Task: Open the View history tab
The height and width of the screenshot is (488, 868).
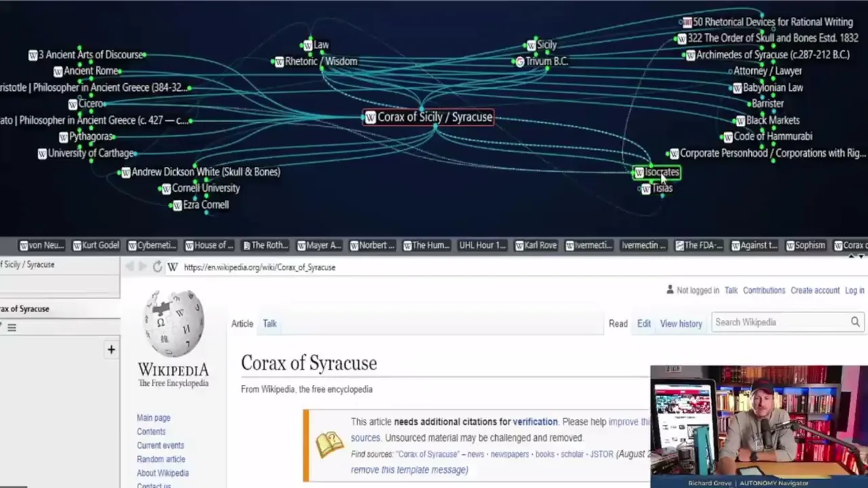Action: click(x=681, y=324)
